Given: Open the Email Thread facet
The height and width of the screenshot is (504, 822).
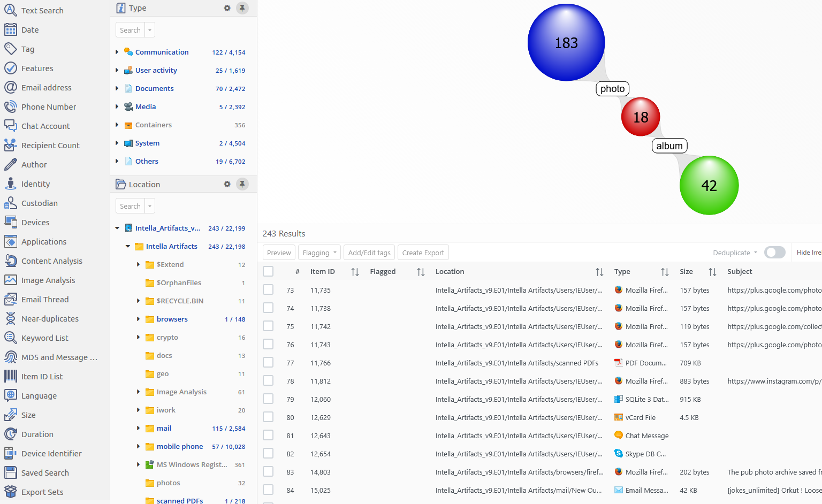Looking at the screenshot, I should (x=44, y=300).
